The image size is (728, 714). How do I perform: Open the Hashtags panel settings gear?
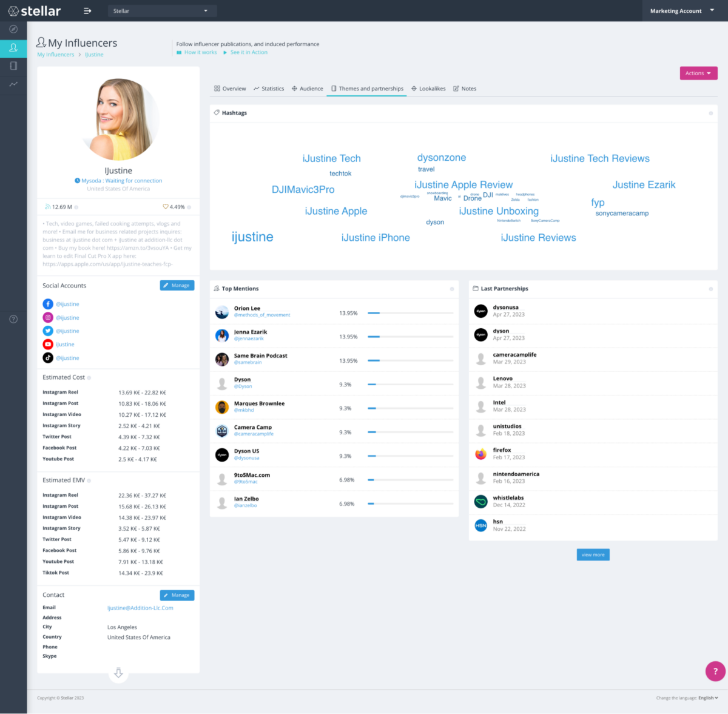[x=710, y=113]
